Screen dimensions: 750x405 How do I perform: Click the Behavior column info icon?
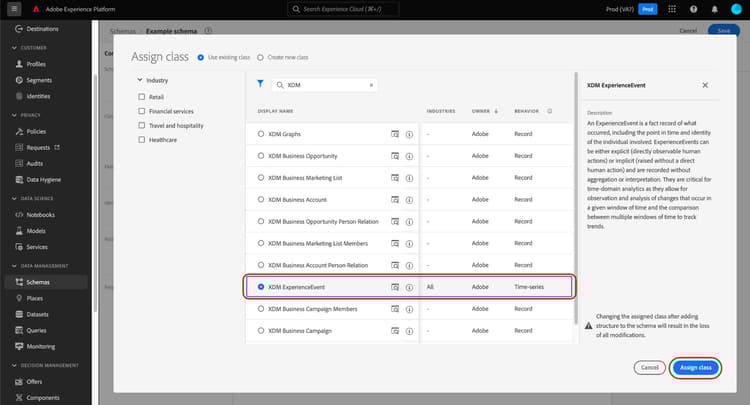point(551,111)
